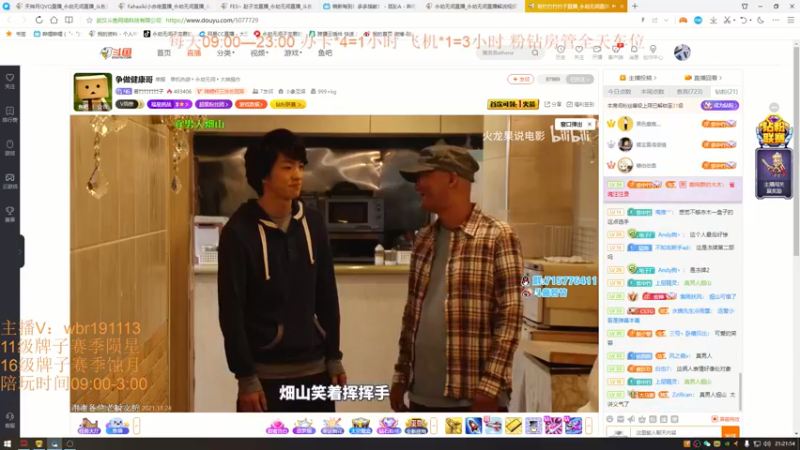This screenshot has width=800, height=450.
Task: Switch to 贵宾(723) tab
Action: pos(689,92)
